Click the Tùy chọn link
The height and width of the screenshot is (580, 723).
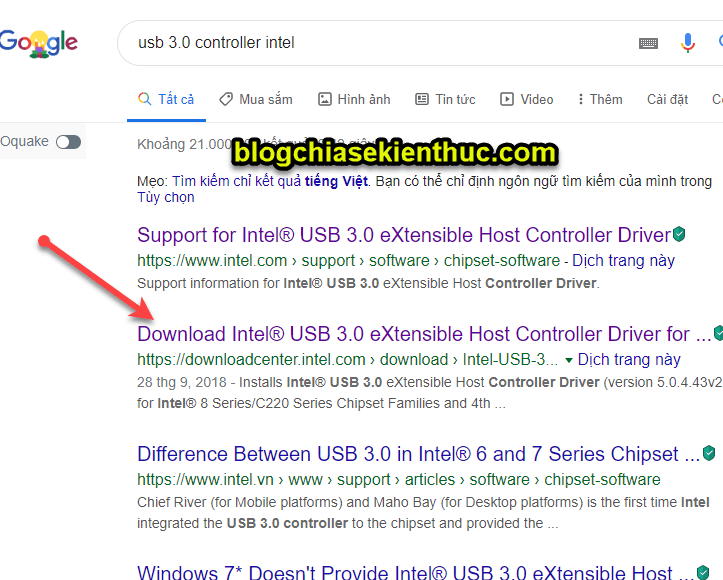(166, 197)
